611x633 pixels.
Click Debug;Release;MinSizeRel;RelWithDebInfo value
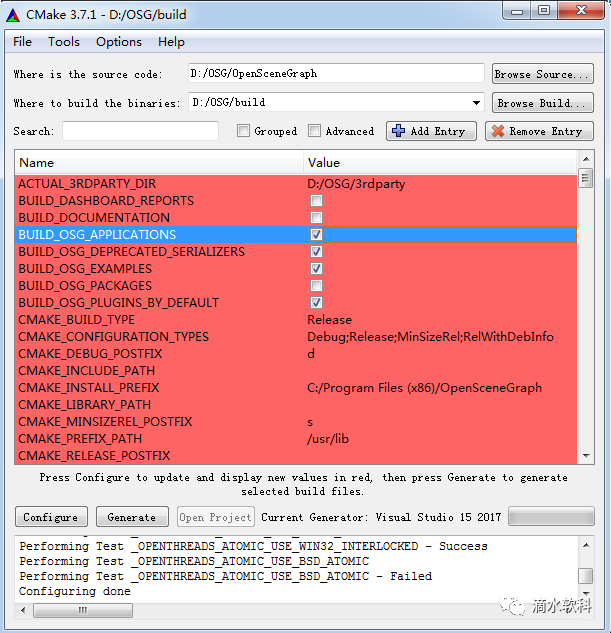coord(430,337)
